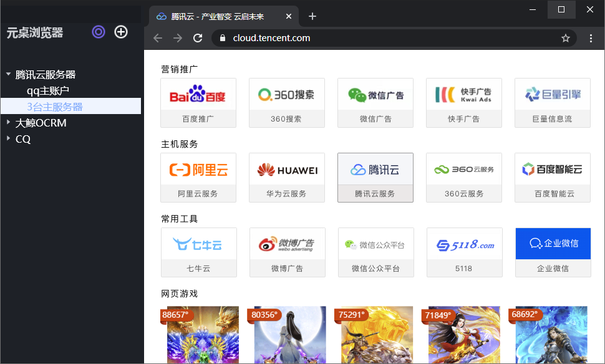Click the 网页游戏 section heading
This screenshot has width=605, height=364.
(180, 294)
